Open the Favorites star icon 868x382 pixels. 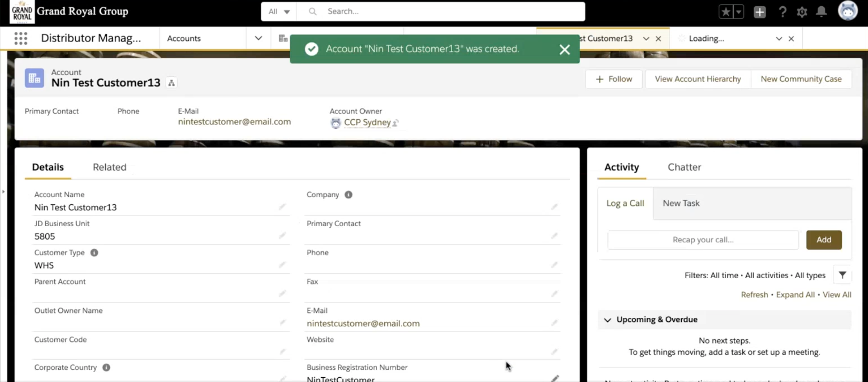click(x=726, y=12)
